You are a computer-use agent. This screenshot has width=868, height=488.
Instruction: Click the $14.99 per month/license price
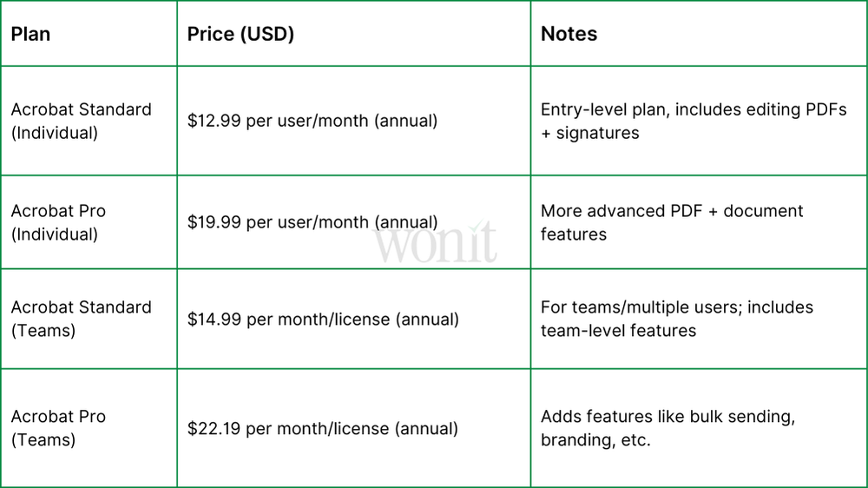pyautogui.click(x=323, y=319)
